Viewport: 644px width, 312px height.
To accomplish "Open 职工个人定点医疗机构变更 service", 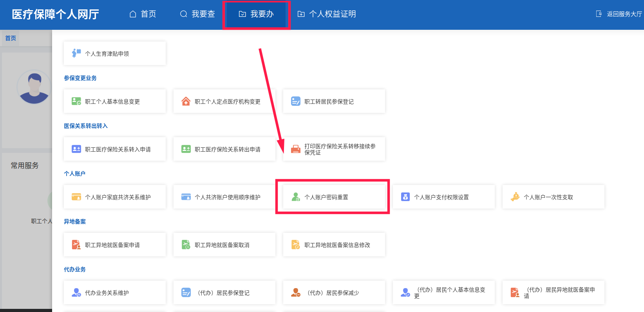I will tap(224, 101).
